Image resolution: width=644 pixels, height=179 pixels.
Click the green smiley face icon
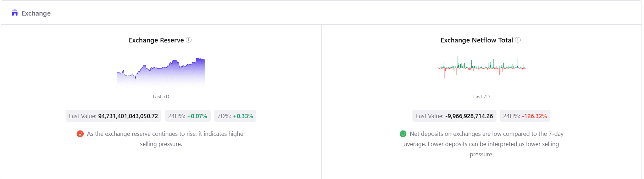coord(403,134)
